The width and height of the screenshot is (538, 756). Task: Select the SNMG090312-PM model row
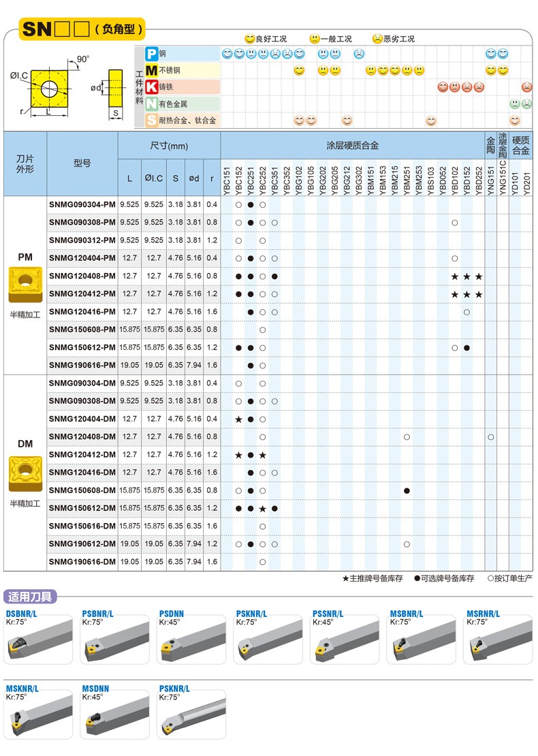(289, 240)
